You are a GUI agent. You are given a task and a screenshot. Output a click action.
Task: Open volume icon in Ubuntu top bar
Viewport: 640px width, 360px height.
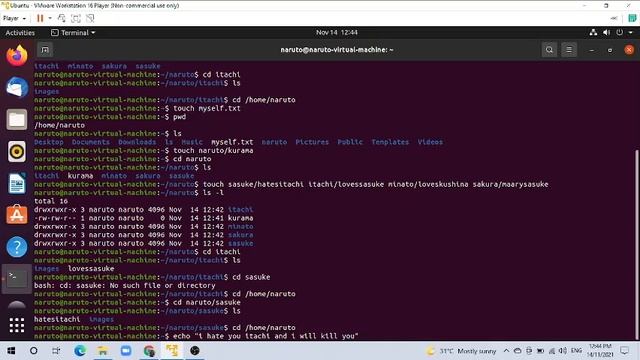point(607,32)
